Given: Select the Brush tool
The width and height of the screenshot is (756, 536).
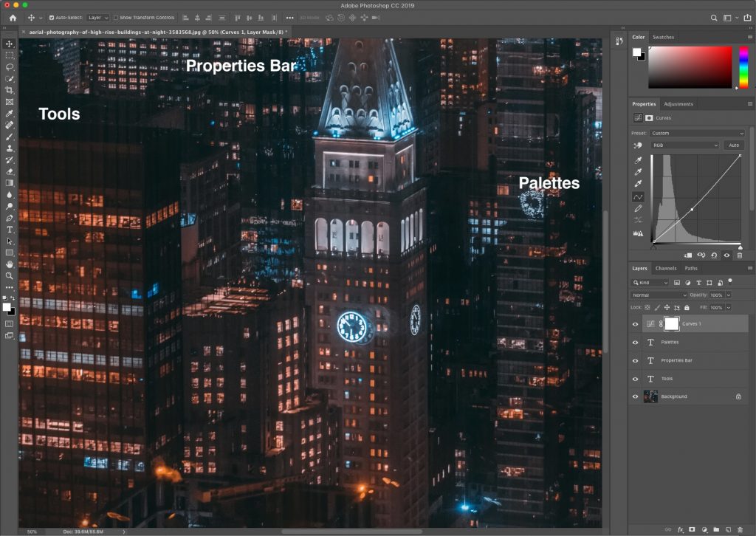Looking at the screenshot, I should 9,137.
